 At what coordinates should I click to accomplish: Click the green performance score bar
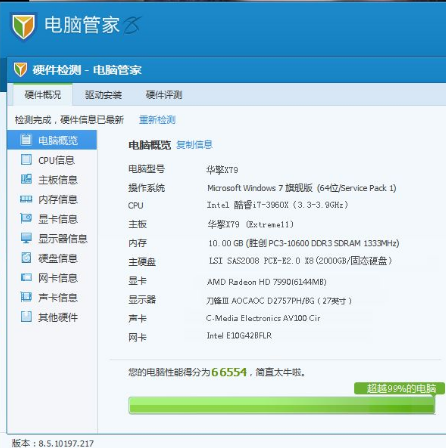pos(281,405)
